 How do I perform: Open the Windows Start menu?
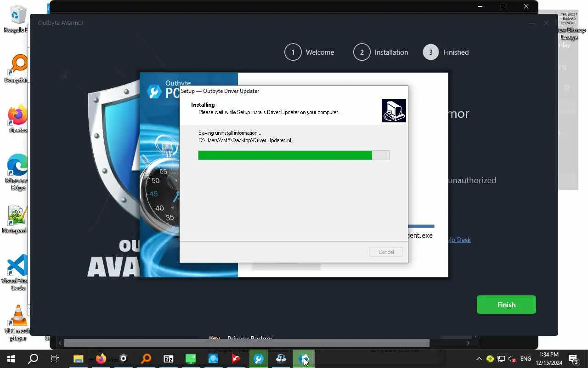point(11,359)
